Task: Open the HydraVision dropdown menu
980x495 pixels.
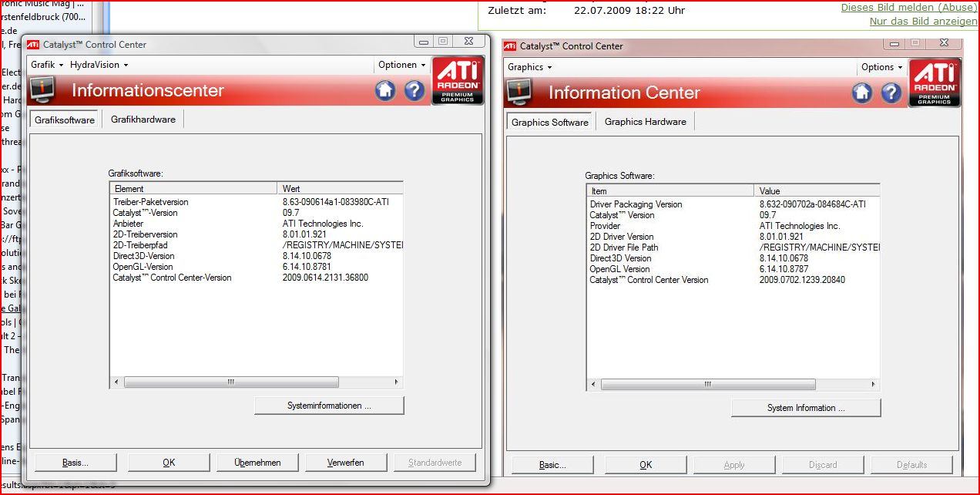Action: tap(99, 65)
